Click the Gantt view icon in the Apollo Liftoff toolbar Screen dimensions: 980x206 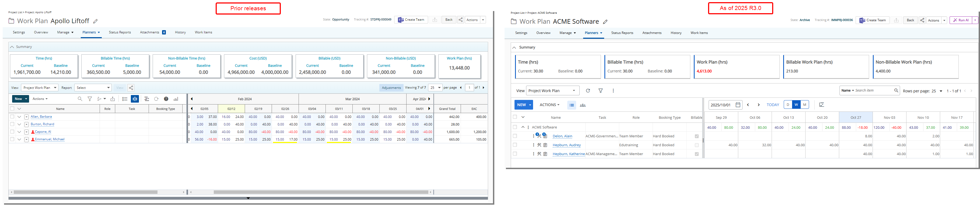point(146,99)
